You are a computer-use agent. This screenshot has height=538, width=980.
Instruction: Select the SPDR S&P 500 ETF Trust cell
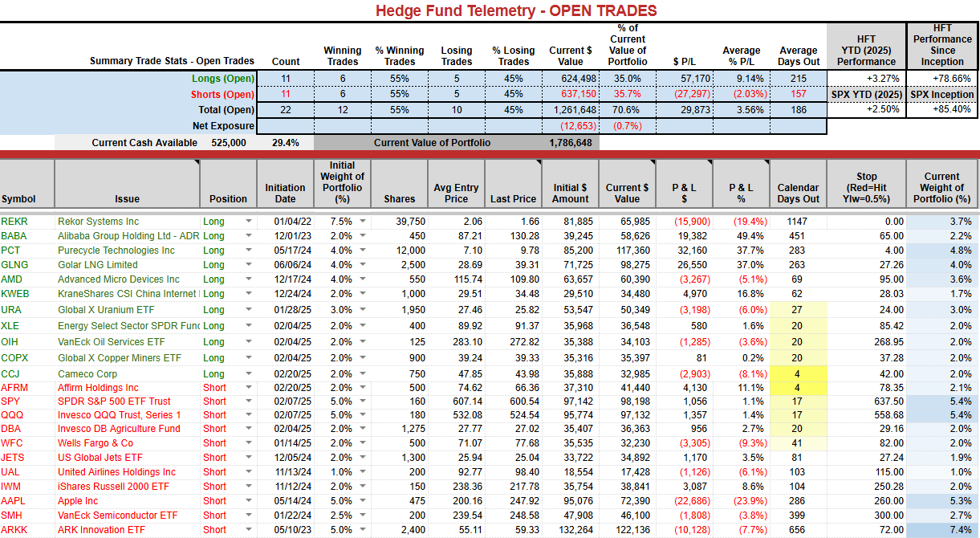pyautogui.click(x=127, y=401)
